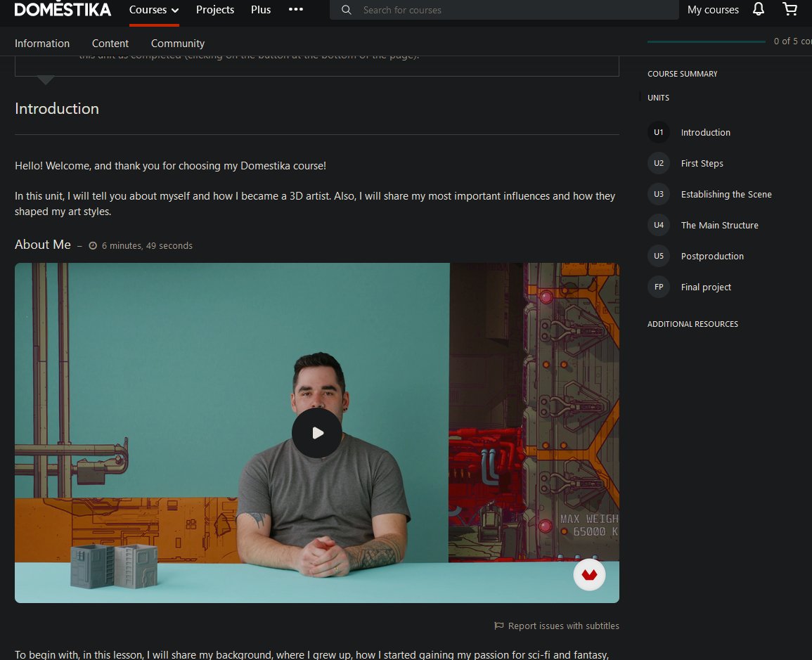This screenshot has height=660, width=812.
Task: Open the Introduction unit link
Action: (705, 133)
